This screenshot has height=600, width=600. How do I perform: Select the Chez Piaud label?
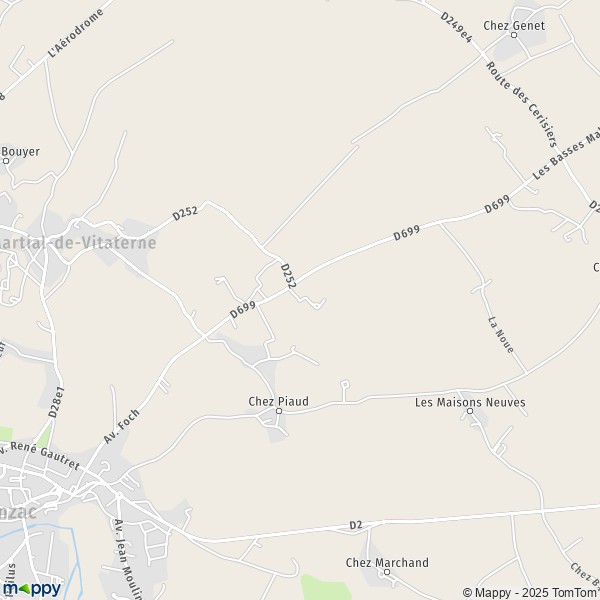(279, 401)
